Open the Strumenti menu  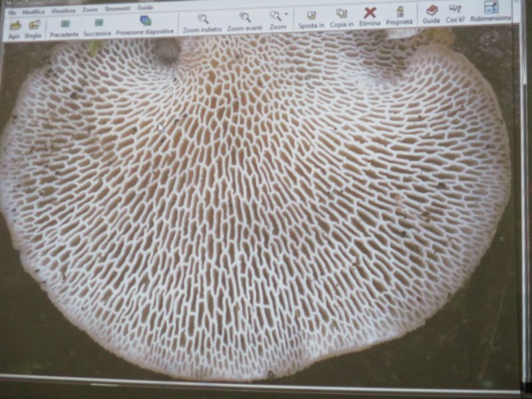click(117, 9)
